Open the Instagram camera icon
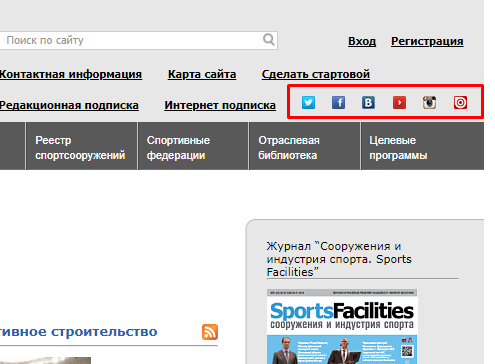The width and height of the screenshot is (495, 364). pos(429,102)
